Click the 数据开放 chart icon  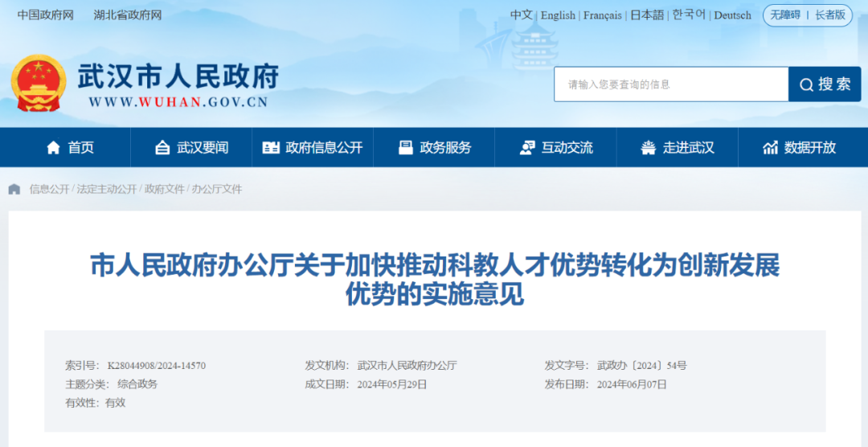[770, 148]
